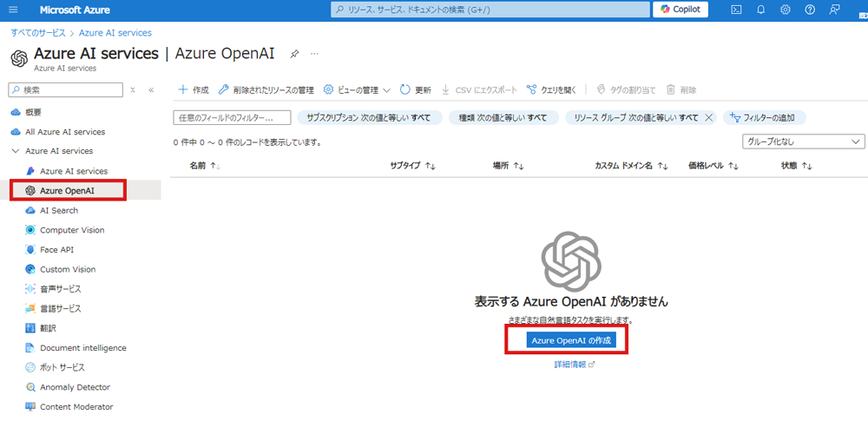Viewport: 868px width, 421px height.
Task: Open the サブスクリプション filter pill
Action: click(369, 117)
